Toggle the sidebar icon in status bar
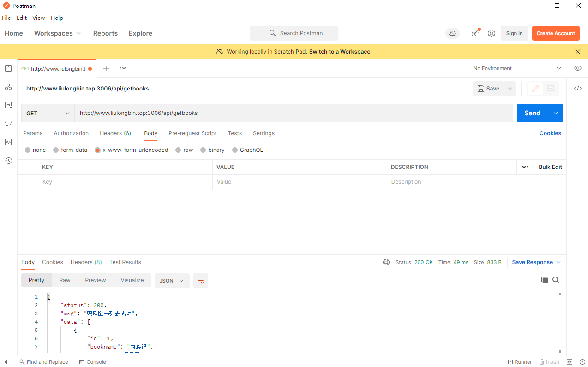The width and height of the screenshot is (588, 367). tap(6, 362)
